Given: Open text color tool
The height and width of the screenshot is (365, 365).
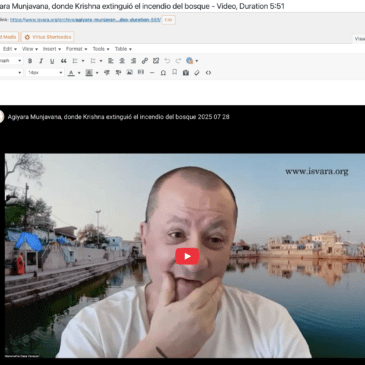Looking at the screenshot, I should tap(71, 73).
